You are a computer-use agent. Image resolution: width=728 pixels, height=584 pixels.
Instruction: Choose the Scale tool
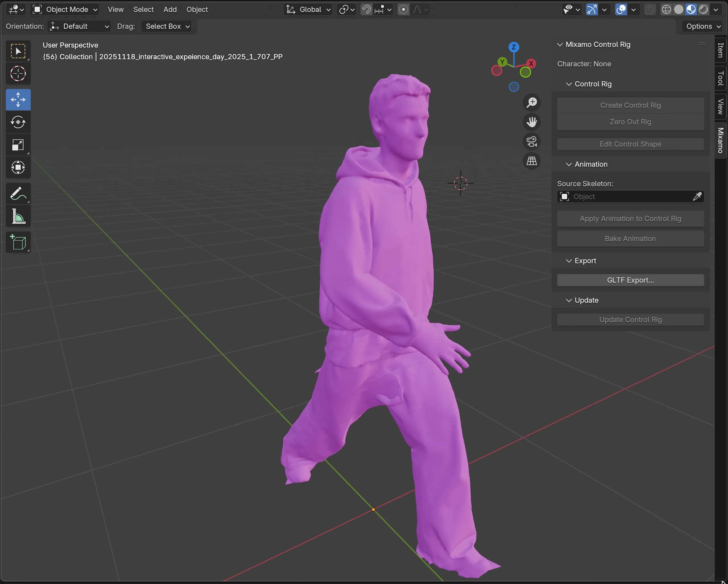18,145
